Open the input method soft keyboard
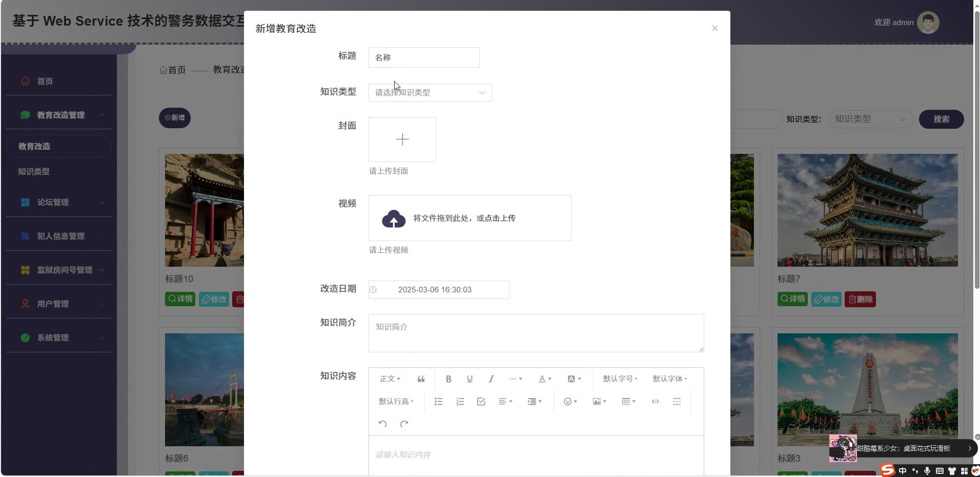The image size is (980, 477). [940, 471]
